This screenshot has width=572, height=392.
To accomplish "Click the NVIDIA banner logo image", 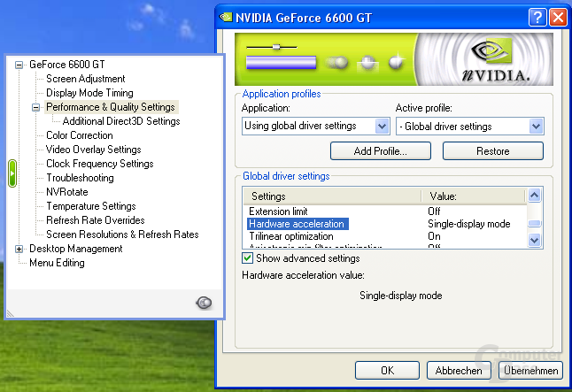I will (485, 59).
